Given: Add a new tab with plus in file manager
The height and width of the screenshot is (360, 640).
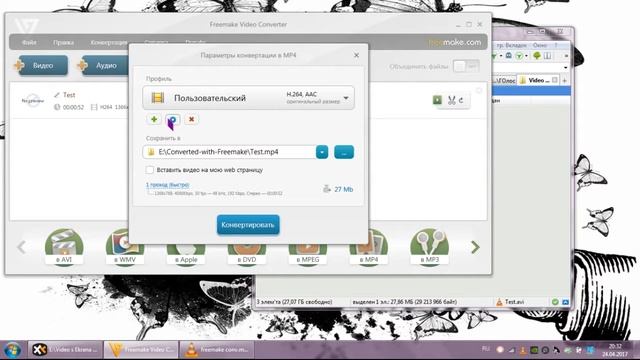Looking at the screenshot, I should pos(564,80).
